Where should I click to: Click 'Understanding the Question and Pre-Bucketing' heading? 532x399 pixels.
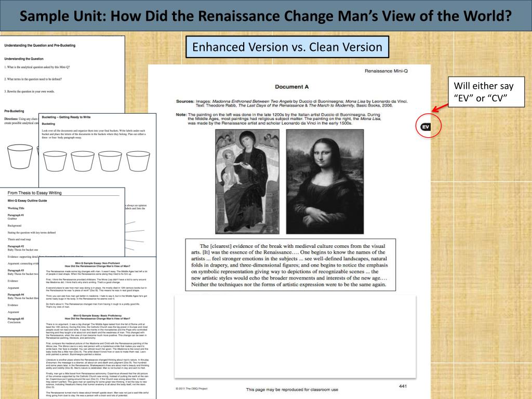coord(39,45)
